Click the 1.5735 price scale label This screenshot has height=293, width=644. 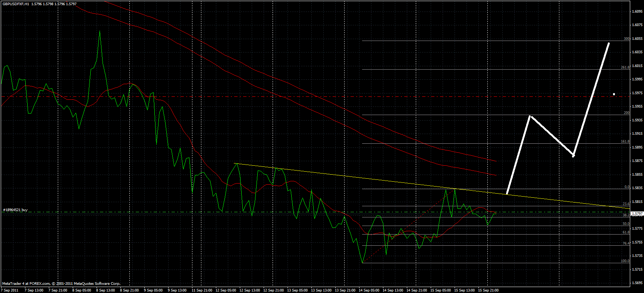[637, 256]
